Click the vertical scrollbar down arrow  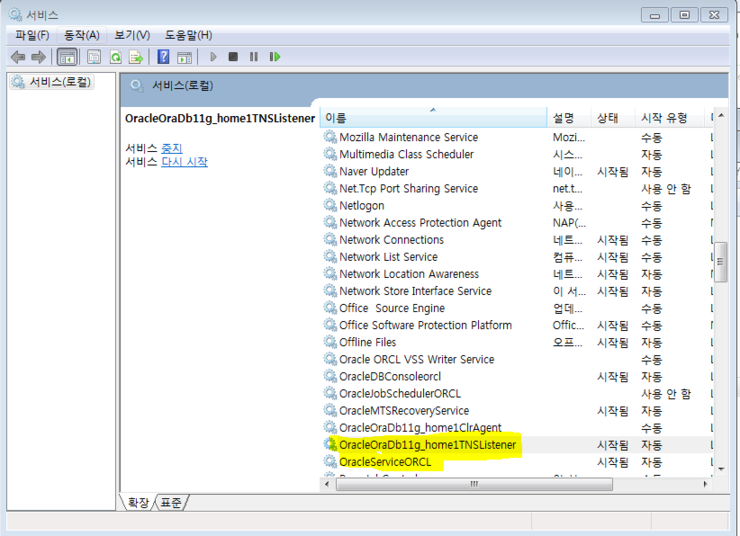(x=721, y=469)
